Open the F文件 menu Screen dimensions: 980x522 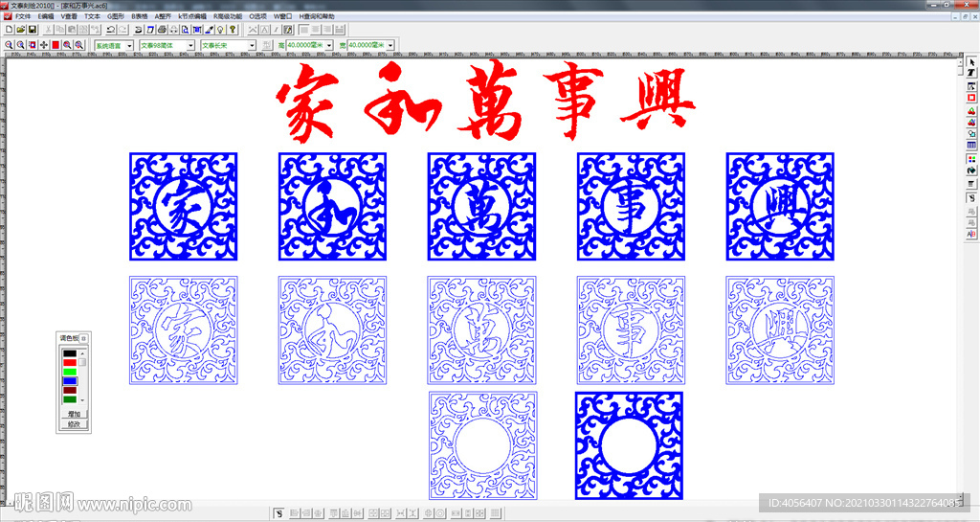[22, 16]
